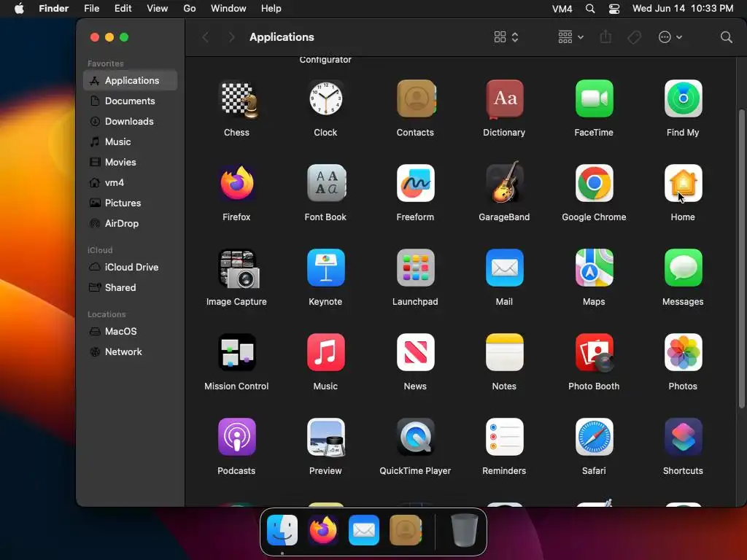Select the Launchpad icon

[x=415, y=268]
